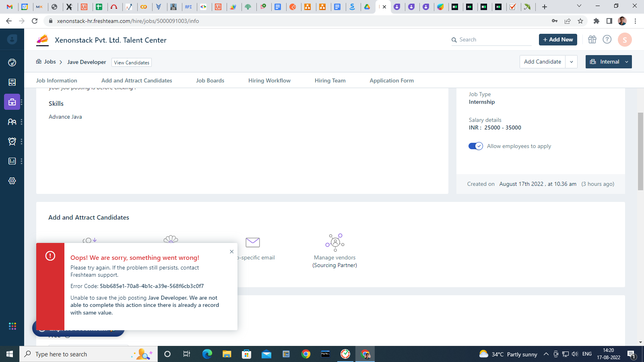Click the View Candidates button

(132, 62)
